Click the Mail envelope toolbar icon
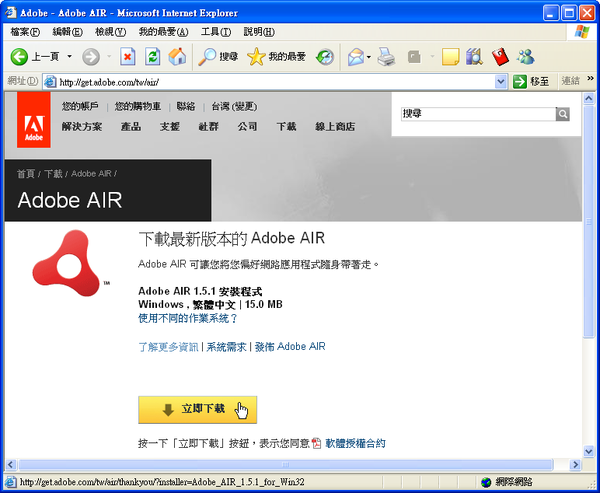600x493 pixels. (356, 57)
